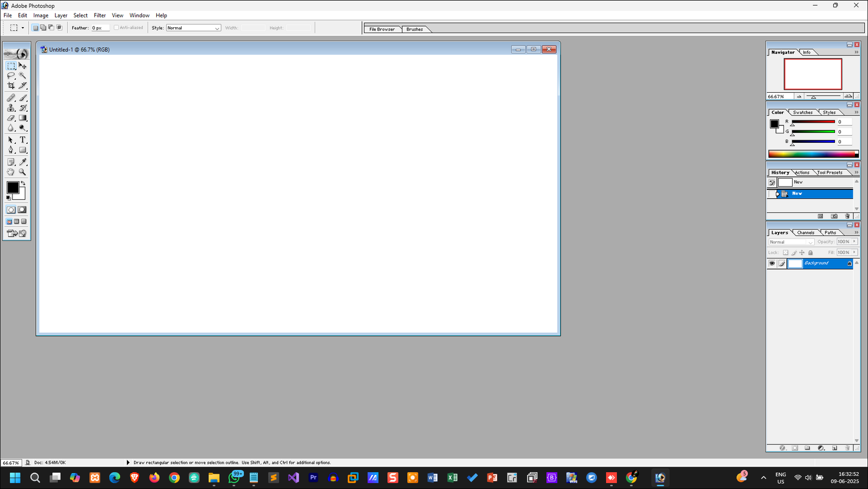Open the Image menu
Screen dimensions: 868x489
[41, 15]
